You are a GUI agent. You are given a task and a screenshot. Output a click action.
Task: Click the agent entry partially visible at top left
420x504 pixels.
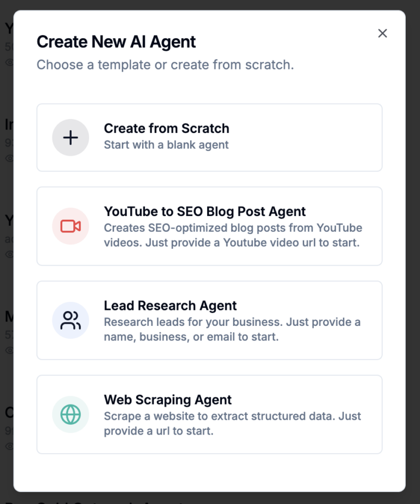point(7,27)
